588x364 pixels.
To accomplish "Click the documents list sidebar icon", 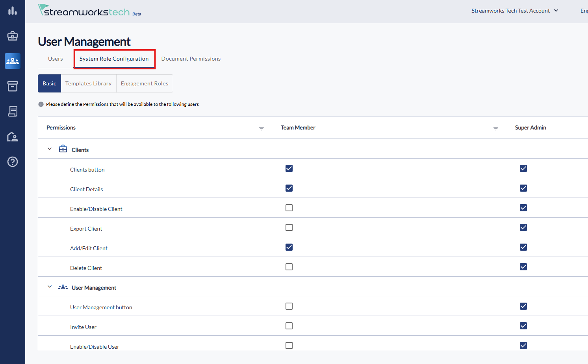I will point(13,111).
